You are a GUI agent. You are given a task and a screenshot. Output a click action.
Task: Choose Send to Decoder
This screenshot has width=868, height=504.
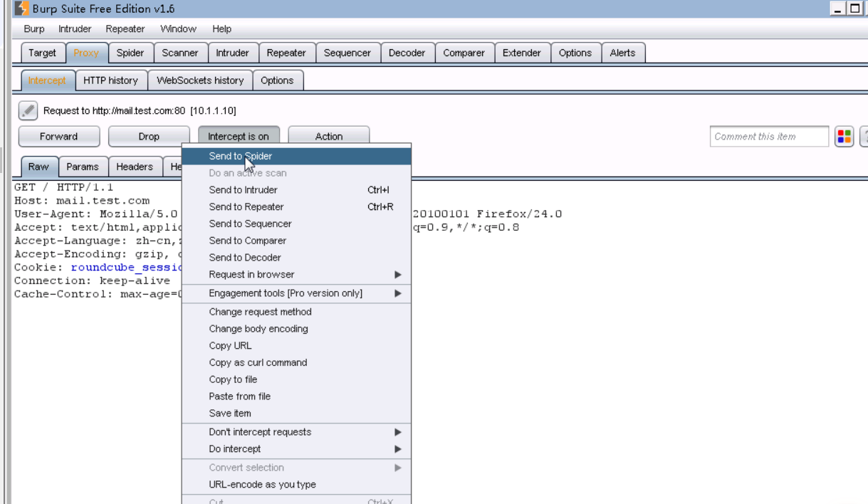296,258
